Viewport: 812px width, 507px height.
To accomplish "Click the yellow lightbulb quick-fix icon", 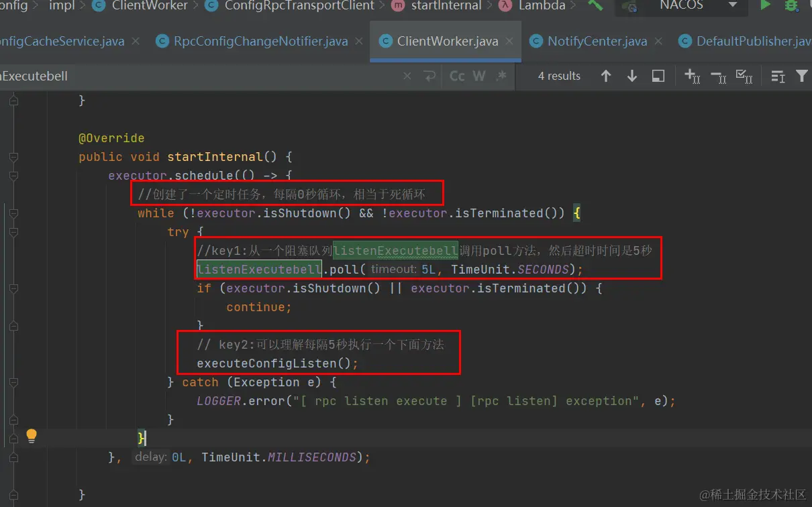I will (x=31, y=437).
